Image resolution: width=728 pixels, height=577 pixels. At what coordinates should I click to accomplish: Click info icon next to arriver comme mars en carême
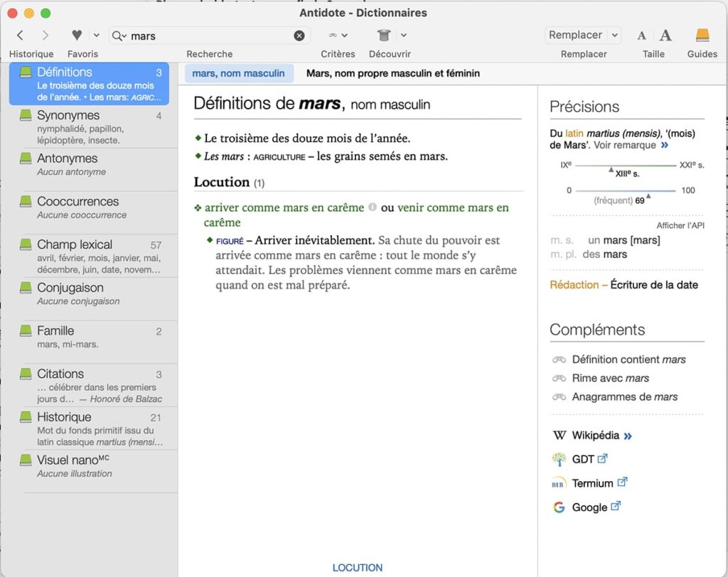point(373,207)
